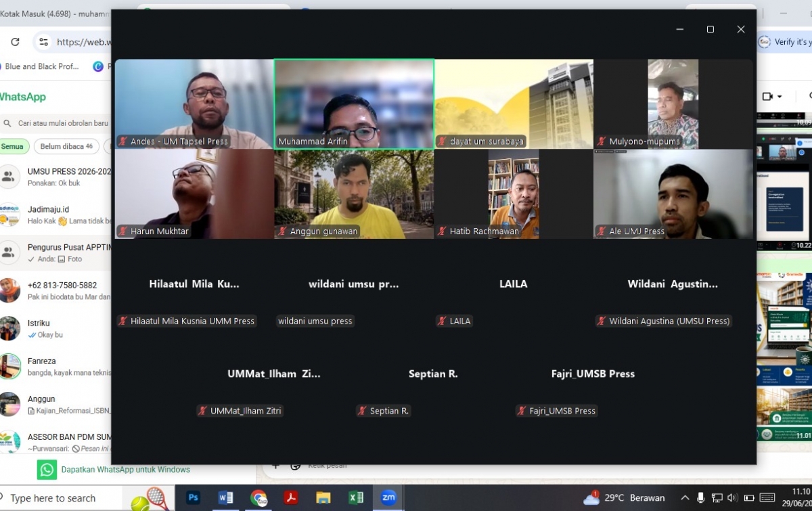Select Anggun gunawan video tile

(354, 194)
